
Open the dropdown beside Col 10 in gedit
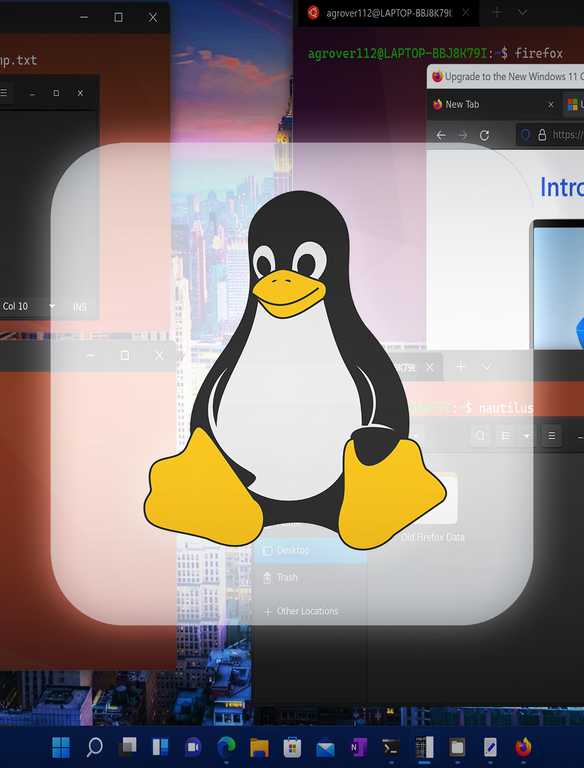click(52, 307)
